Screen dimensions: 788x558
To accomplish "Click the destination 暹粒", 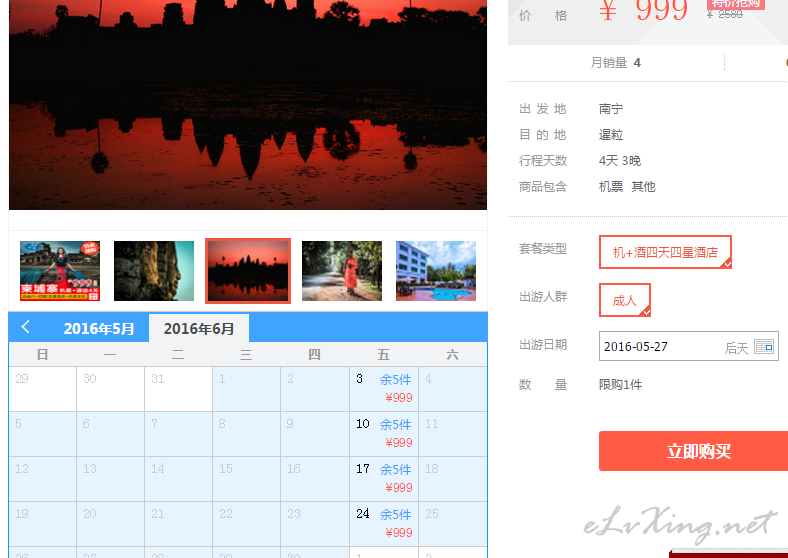I will (x=611, y=135).
